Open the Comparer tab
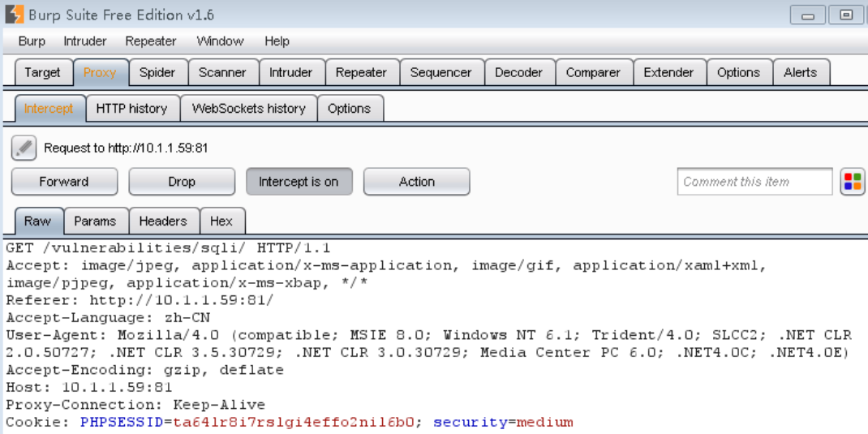The width and height of the screenshot is (868, 434). point(594,72)
